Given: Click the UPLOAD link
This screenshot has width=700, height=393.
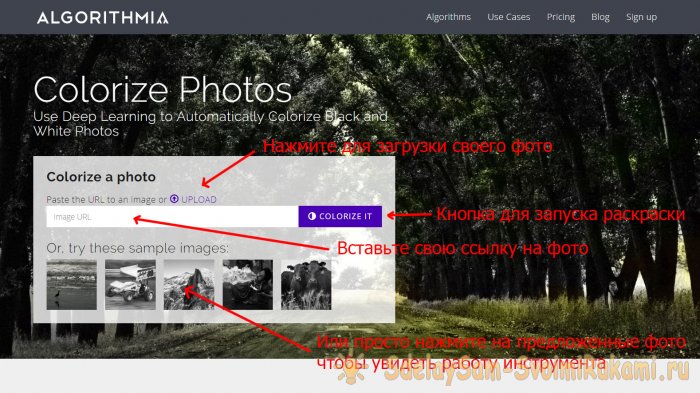Looking at the screenshot, I should coord(199,200).
